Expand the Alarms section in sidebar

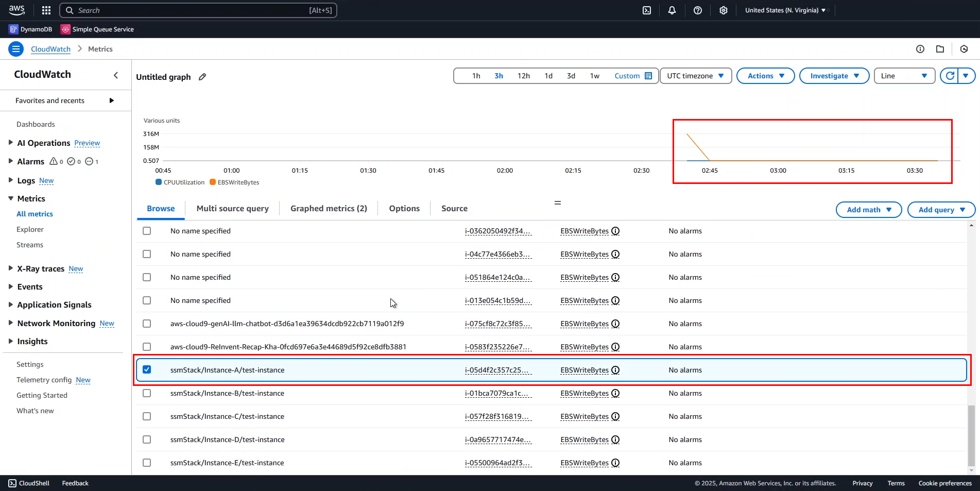[x=11, y=161]
